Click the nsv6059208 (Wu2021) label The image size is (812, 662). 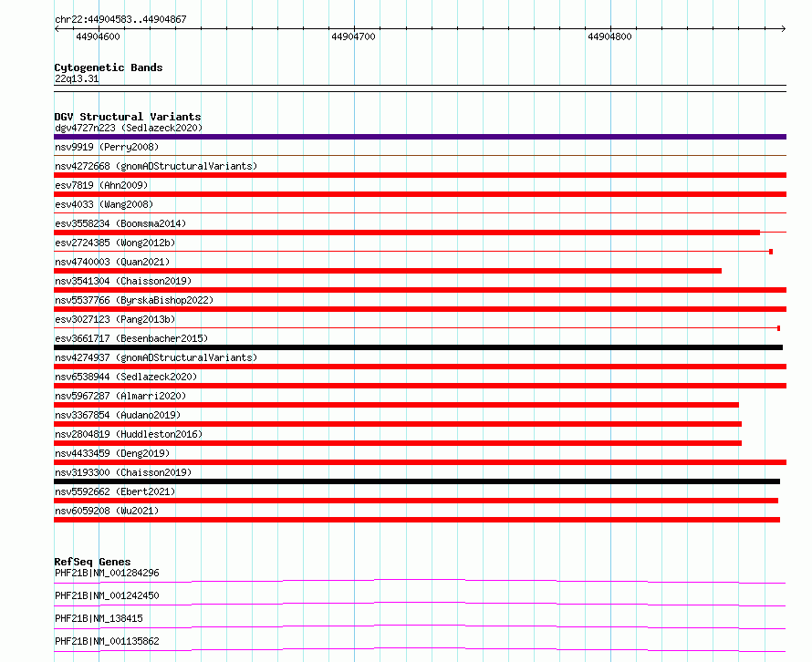click(x=107, y=511)
